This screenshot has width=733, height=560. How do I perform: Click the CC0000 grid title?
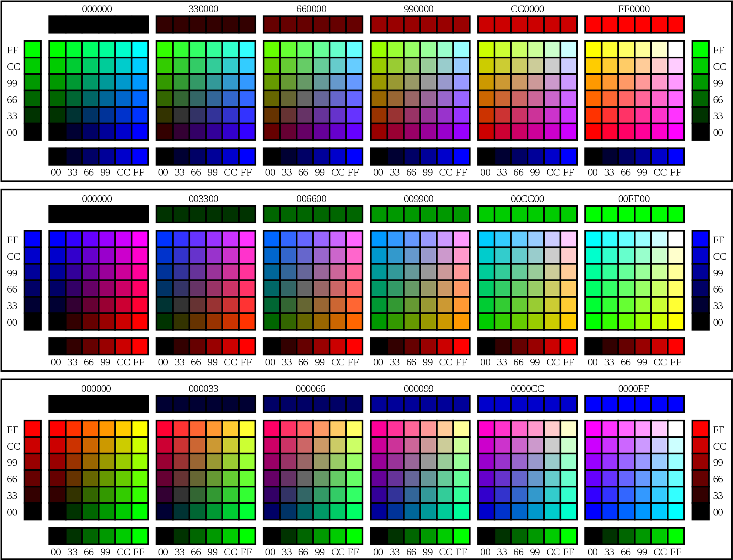(x=527, y=9)
